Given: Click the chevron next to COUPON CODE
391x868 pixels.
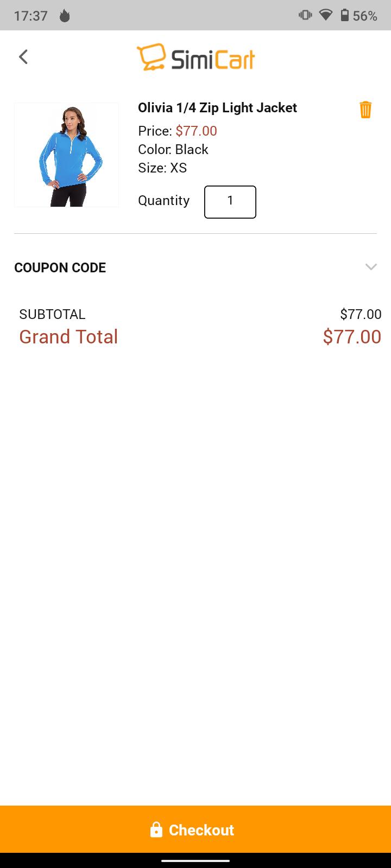Looking at the screenshot, I should tap(371, 267).
